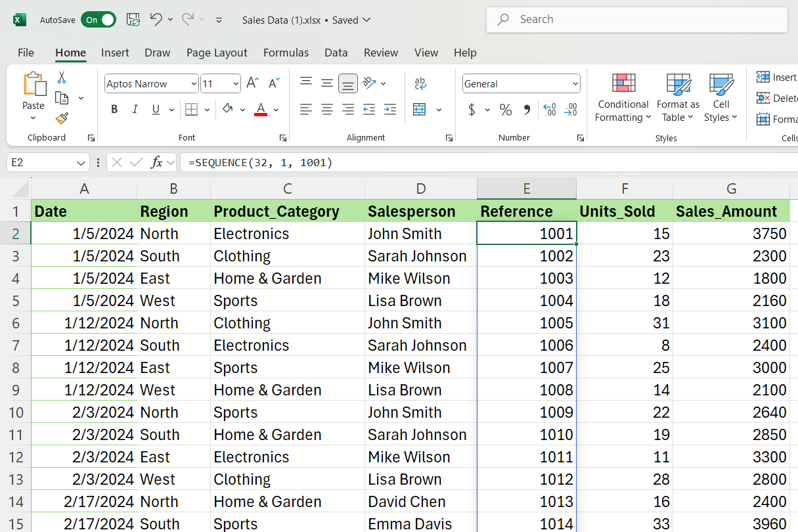The height and width of the screenshot is (532, 798).
Task: Toggle Bold formatting
Action: 114,110
